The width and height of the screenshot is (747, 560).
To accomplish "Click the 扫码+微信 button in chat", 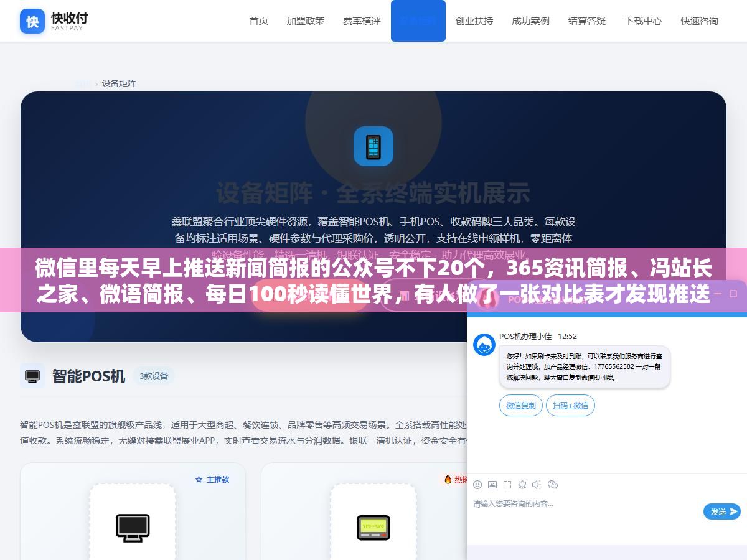I will (571, 406).
